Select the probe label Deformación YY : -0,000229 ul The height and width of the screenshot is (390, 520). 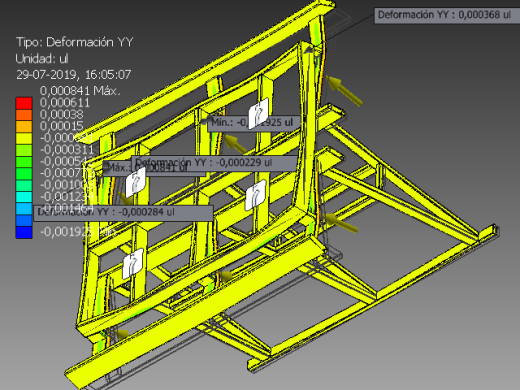click(214, 163)
